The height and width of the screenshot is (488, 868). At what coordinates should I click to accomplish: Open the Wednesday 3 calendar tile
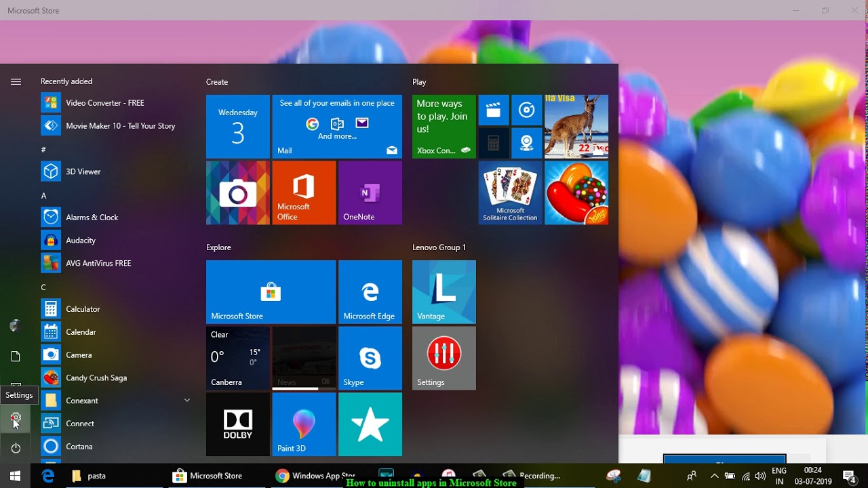click(238, 127)
